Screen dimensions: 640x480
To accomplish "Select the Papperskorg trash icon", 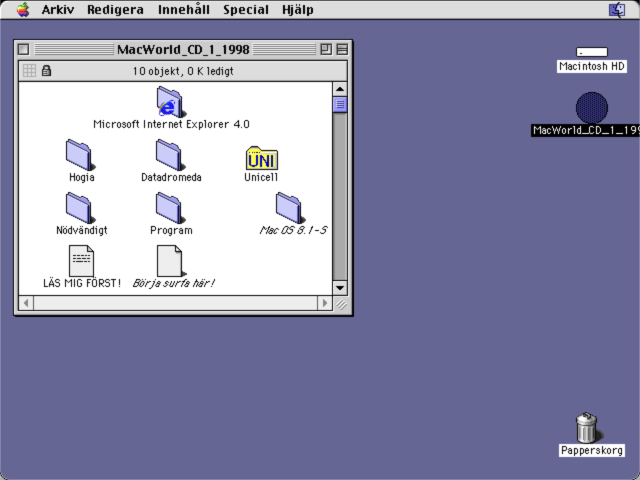I will pyautogui.click(x=588, y=427).
